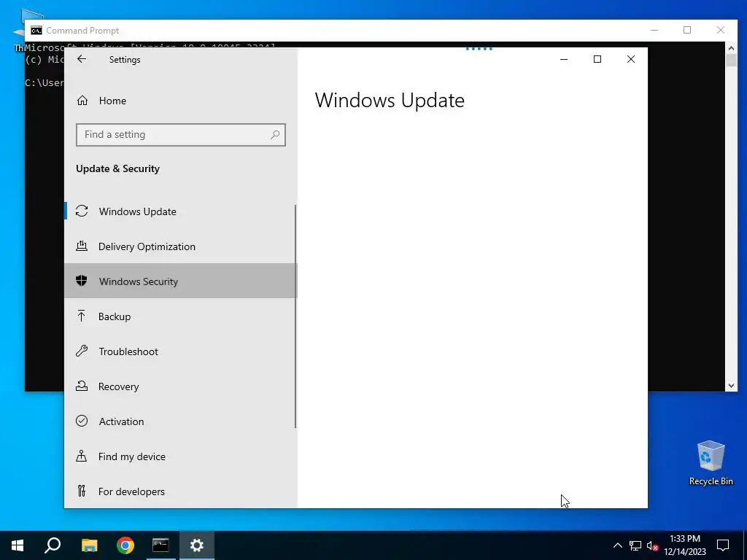Click the search magnifier in Find a setting

(275, 135)
